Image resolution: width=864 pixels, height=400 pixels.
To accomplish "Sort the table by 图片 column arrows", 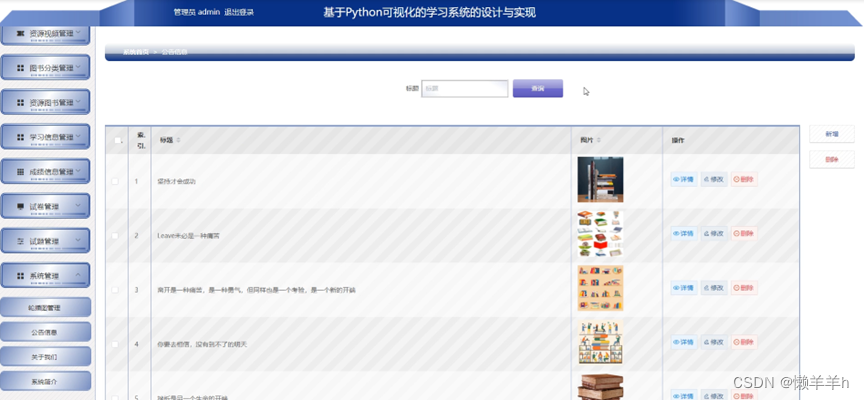I will tap(598, 140).
